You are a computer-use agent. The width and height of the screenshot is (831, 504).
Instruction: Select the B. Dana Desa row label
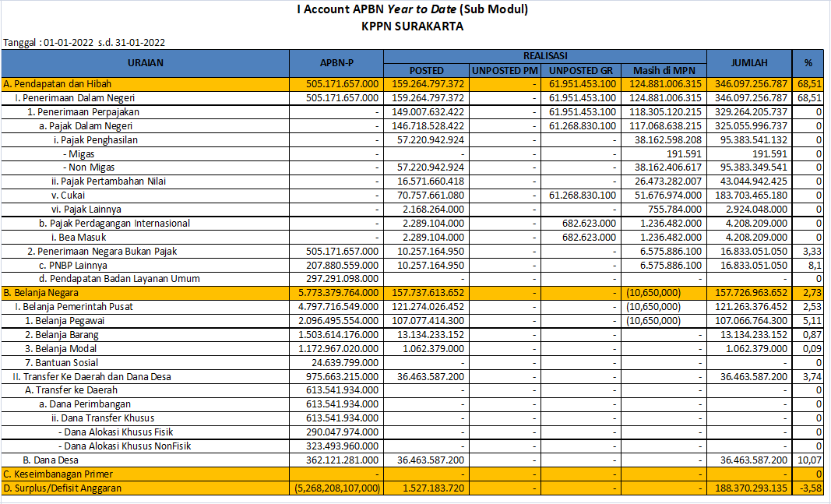(51, 460)
